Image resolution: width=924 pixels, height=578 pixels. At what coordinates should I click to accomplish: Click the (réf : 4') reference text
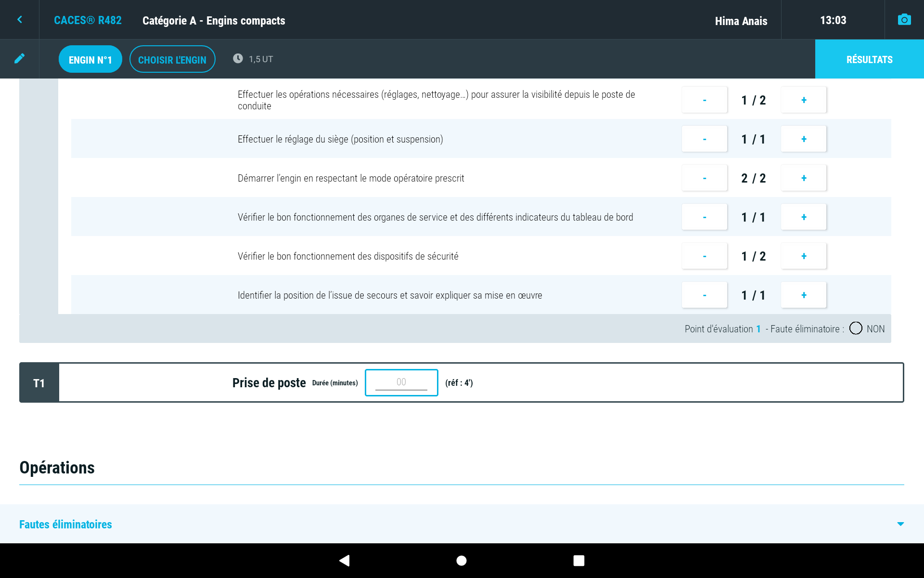[459, 383]
